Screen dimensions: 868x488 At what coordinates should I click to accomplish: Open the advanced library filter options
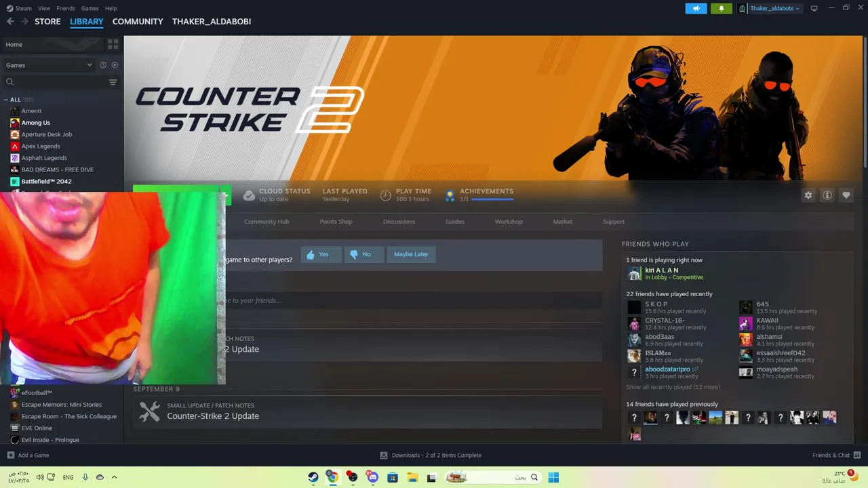tap(113, 82)
